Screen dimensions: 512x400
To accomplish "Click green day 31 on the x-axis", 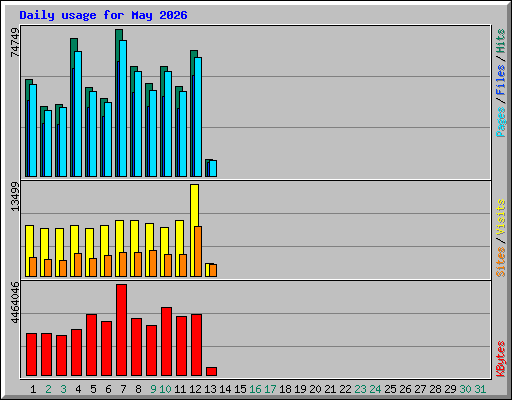I will [480, 389].
